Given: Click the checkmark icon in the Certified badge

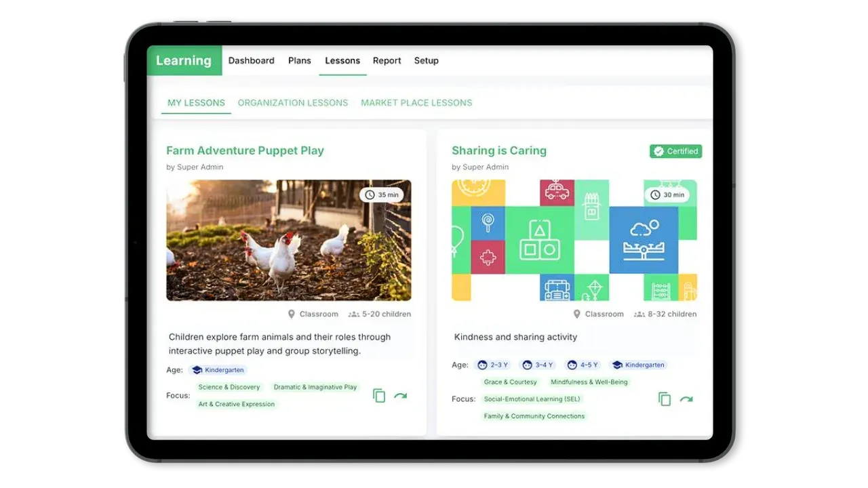Looking at the screenshot, I should 658,151.
